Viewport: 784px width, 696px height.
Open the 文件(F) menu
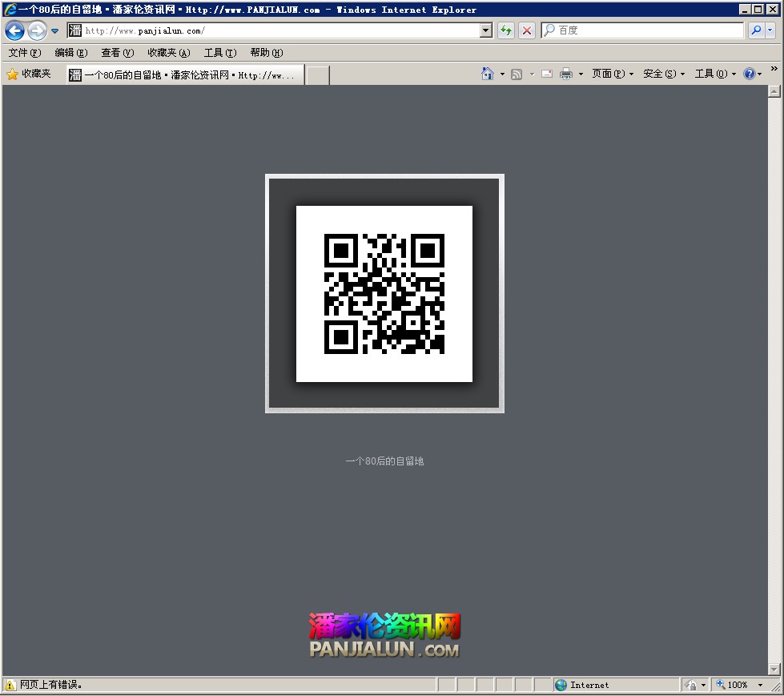pyautogui.click(x=24, y=53)
